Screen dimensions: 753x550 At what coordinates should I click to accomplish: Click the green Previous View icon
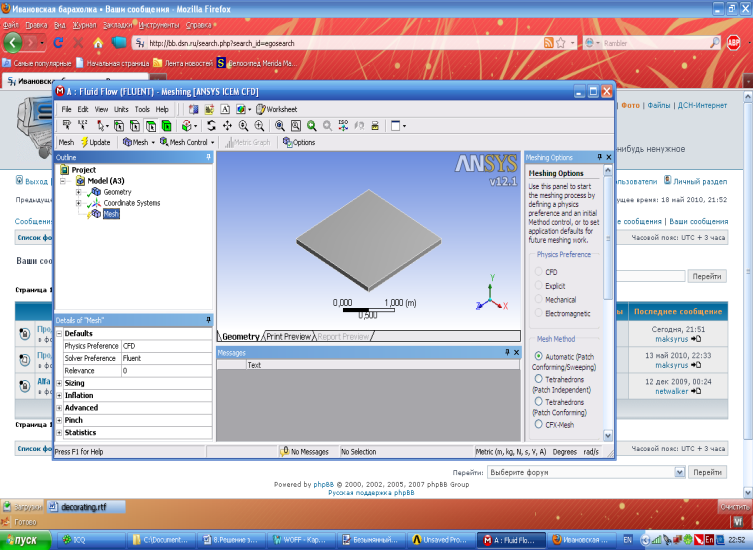[x=312, y=126]
